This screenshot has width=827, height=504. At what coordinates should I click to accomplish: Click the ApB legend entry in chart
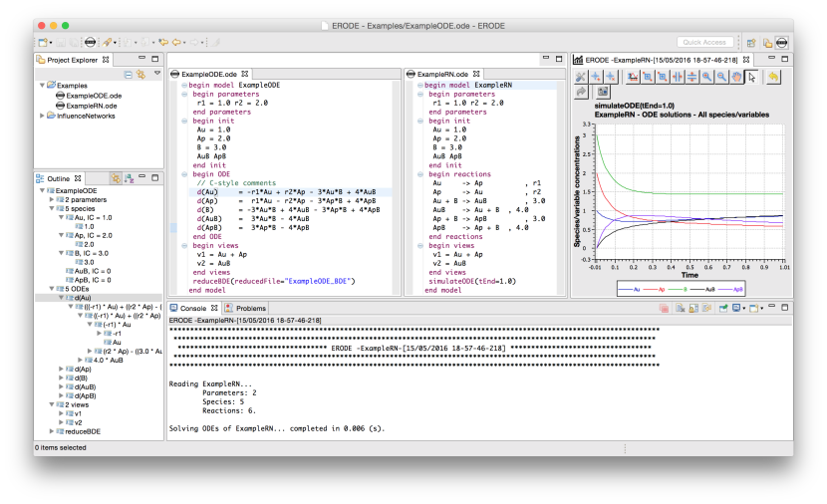coord(731,290)
